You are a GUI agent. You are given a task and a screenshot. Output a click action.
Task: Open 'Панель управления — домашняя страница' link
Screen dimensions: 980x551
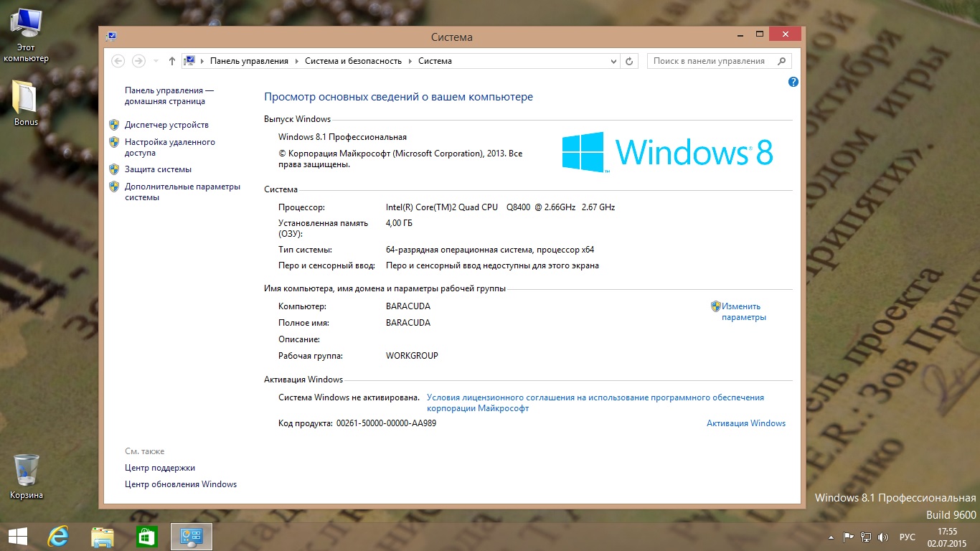(169, 96)
